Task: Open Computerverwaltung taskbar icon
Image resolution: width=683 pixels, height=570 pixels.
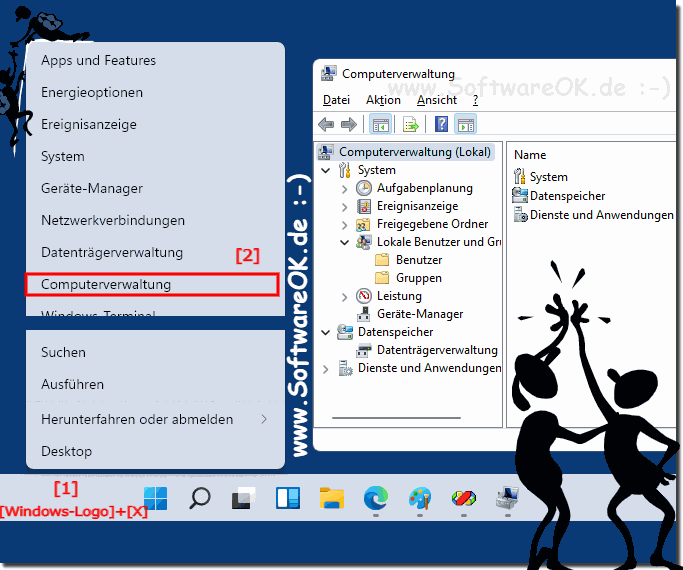Action: (507, 498)
